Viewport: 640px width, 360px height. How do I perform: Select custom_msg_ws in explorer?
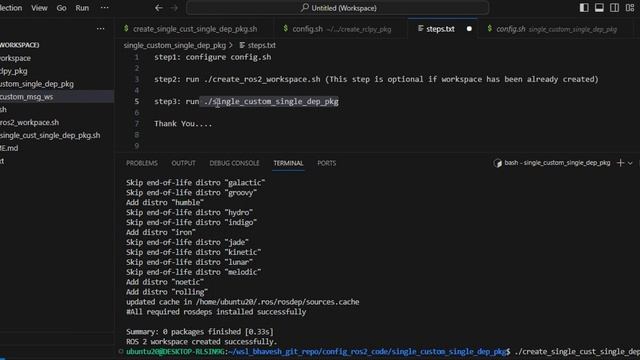[57, 97]
